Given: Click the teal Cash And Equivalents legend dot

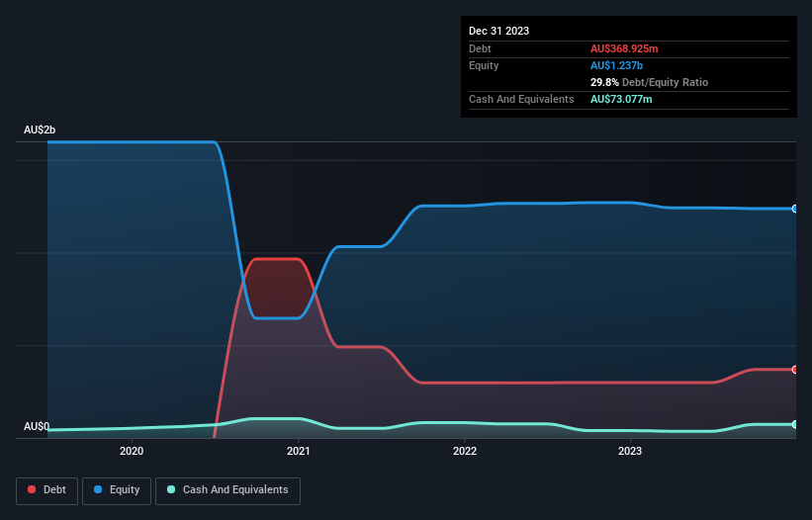Looking at the screenshot, I should click(171, 489).
